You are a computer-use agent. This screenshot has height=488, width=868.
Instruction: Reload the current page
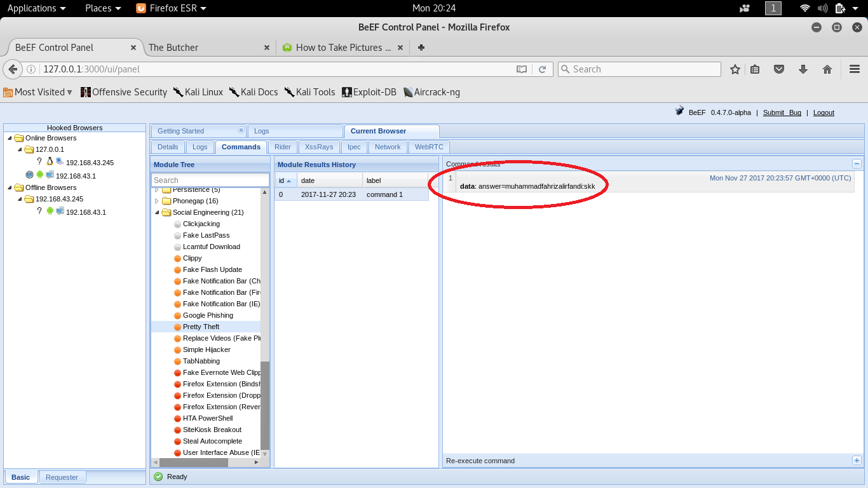pos(542,69)
